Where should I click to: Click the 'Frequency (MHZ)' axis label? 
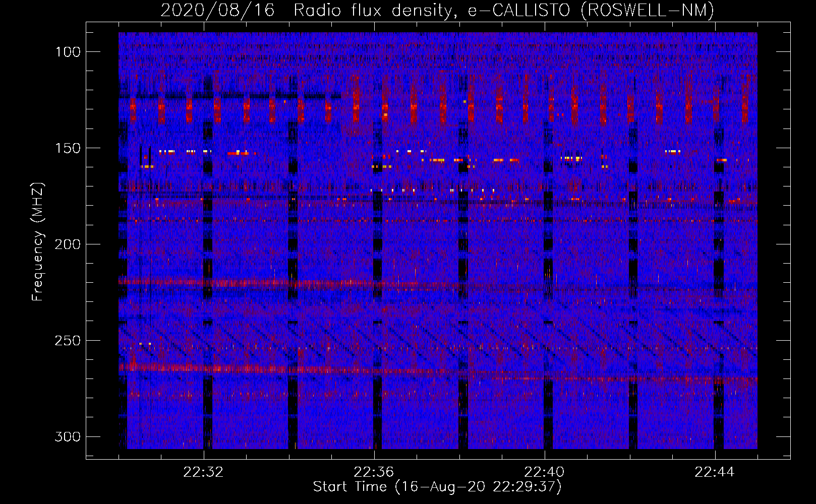tap(38, 241)
